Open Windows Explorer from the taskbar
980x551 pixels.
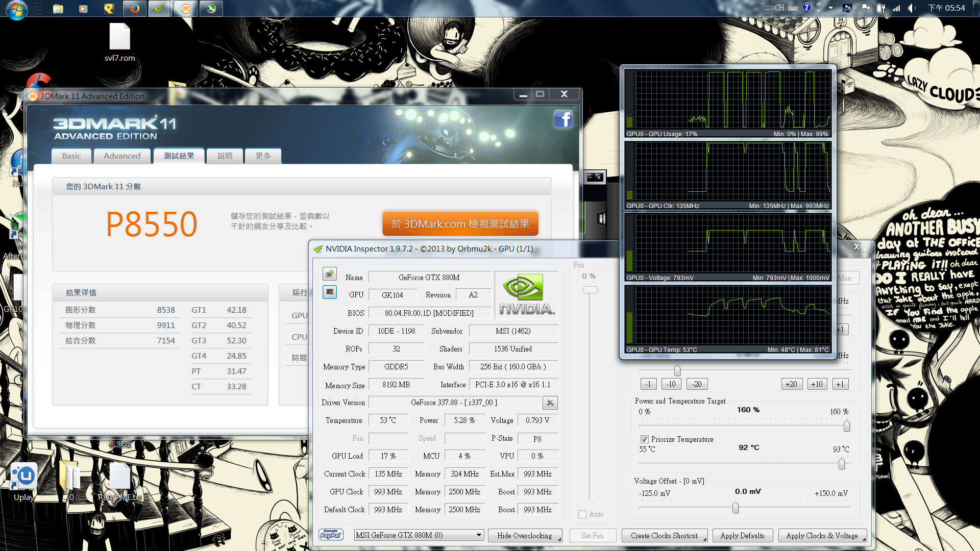point(58,9)
